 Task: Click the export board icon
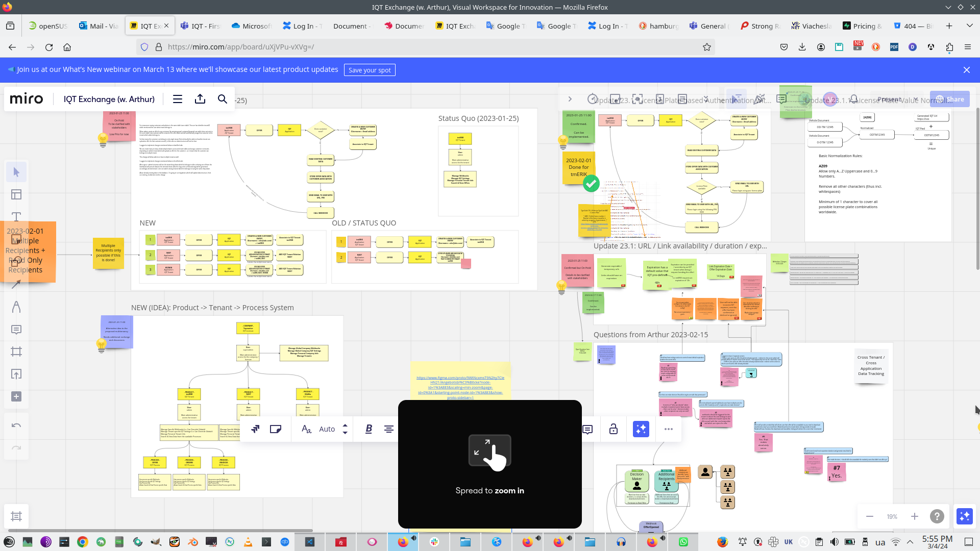click(x=200, y=99)
